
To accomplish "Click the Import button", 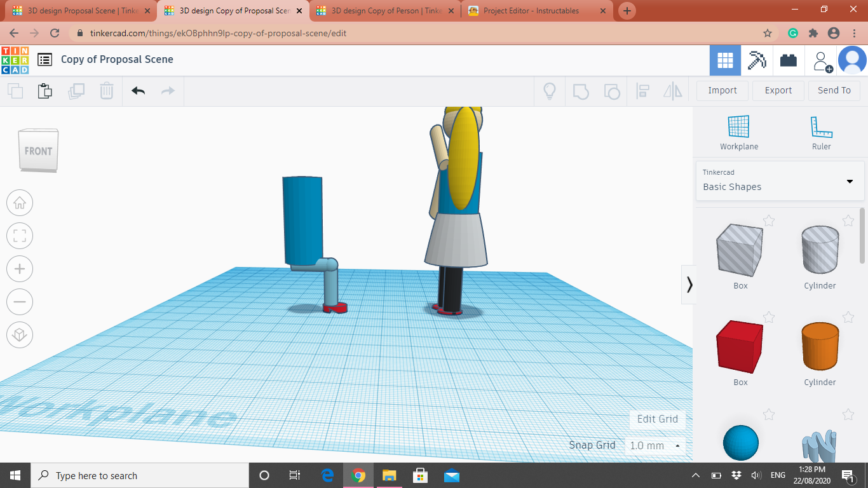I will tap(722, 91).
